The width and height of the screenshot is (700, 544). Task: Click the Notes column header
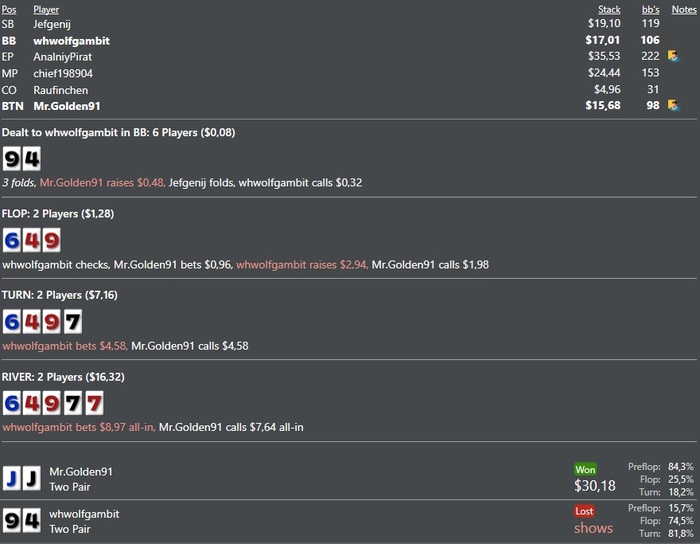coord(684,9)
